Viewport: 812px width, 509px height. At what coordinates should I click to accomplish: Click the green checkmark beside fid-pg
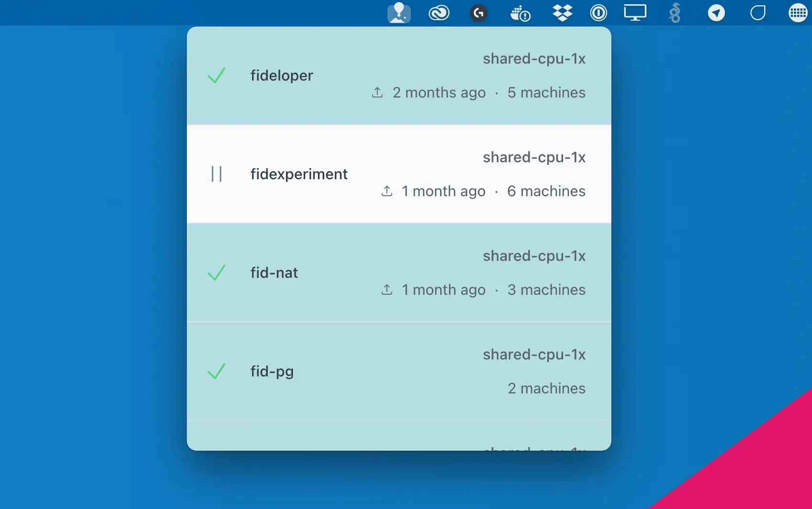(216, 371)
